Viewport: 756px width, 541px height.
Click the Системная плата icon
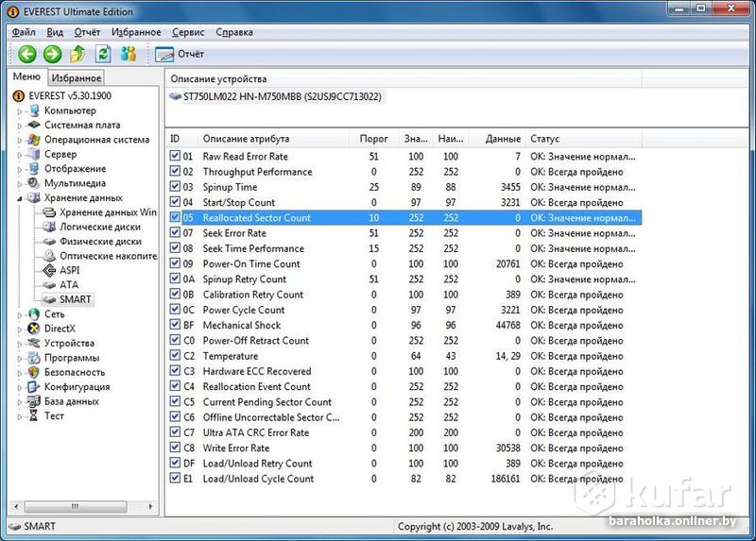[34, 125]
